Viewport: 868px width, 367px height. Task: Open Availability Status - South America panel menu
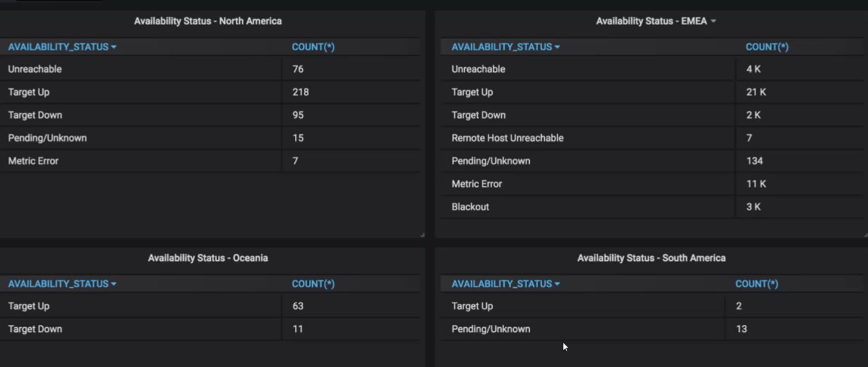pos(651,258)
